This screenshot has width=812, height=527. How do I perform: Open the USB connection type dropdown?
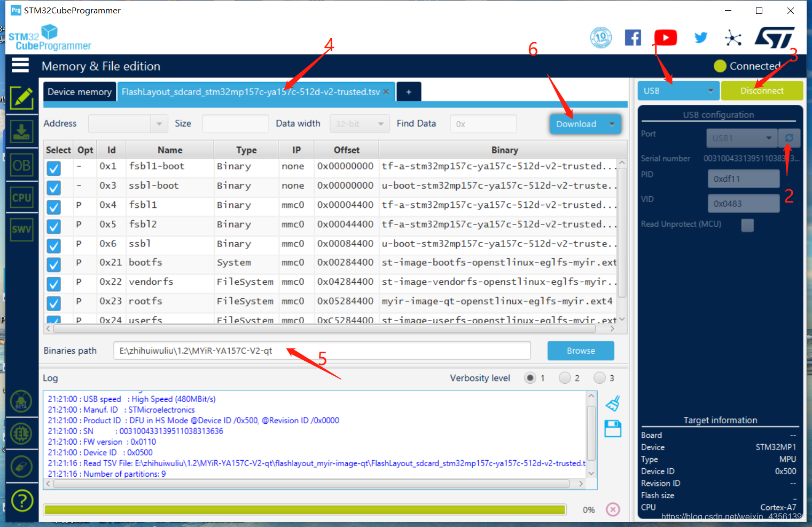(678, 91)
